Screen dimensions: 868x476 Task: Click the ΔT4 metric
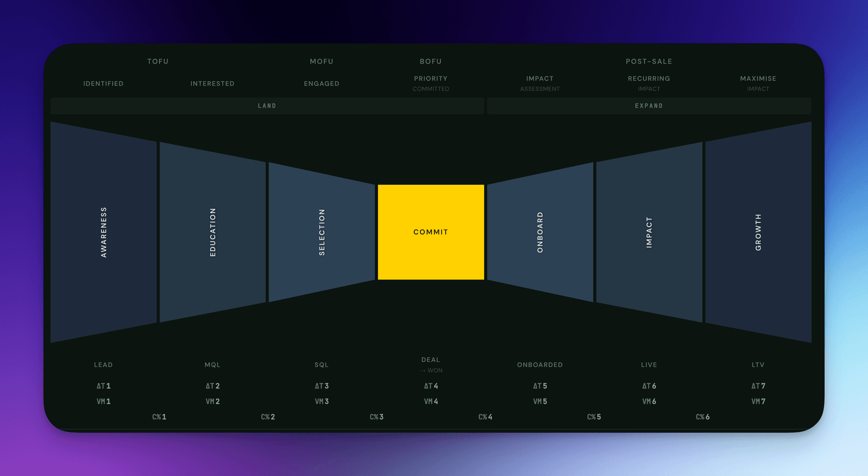(431, 386)
